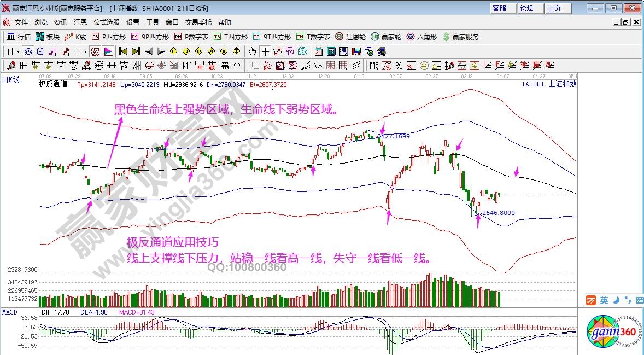Screen dimensions: 644x355
Task: Toggle the crosshair cursor tool
Action: [265, 51]
